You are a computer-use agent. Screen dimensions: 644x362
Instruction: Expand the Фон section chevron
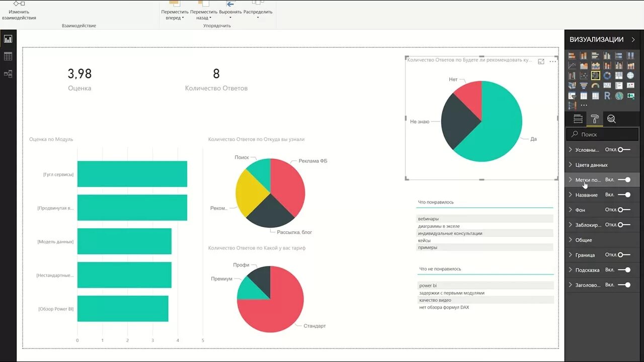pos(571,210)
